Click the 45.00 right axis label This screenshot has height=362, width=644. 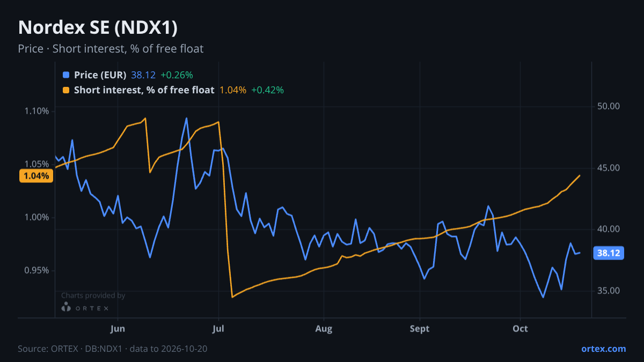tap(609, 168)
